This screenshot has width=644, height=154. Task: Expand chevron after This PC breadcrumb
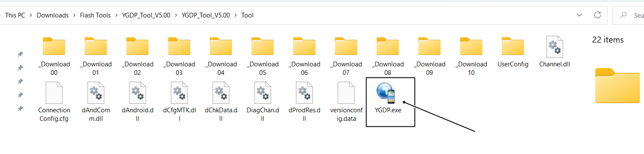click(31, 15)
